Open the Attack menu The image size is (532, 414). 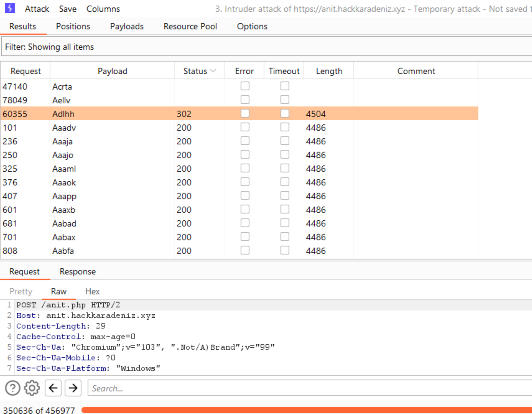click(x=37, y=9)
